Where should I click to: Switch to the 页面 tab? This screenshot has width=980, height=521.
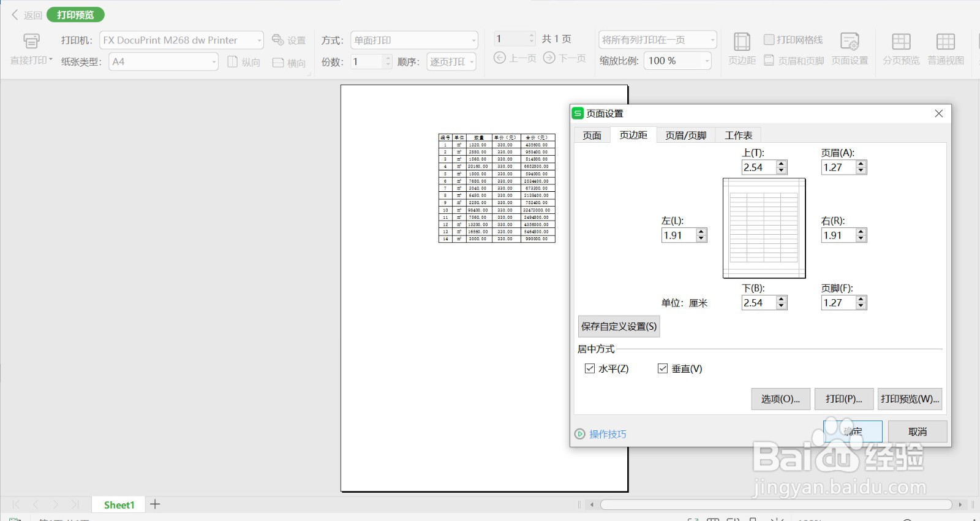click(592, 135)
